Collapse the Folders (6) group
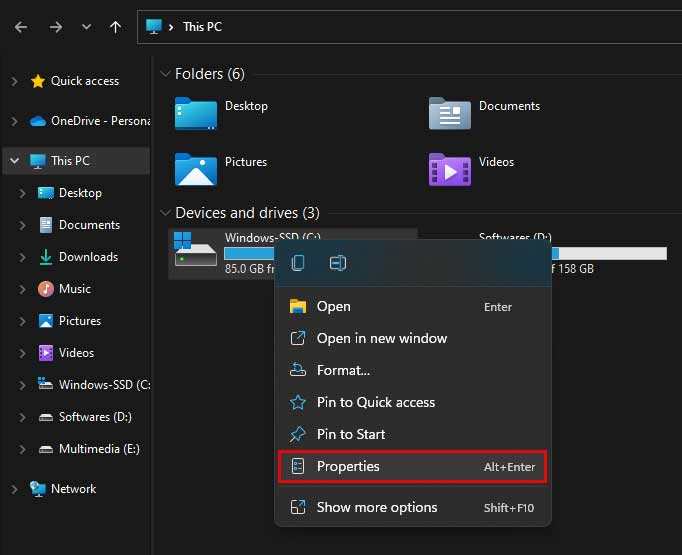Viewport: 682px width, 555px height. 165,74
